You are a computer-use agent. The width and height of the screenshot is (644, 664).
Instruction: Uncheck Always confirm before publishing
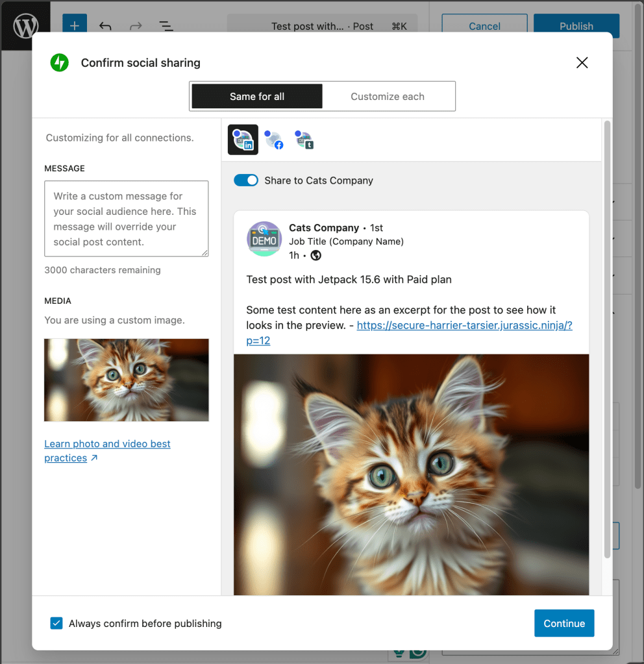coord(56,623)
